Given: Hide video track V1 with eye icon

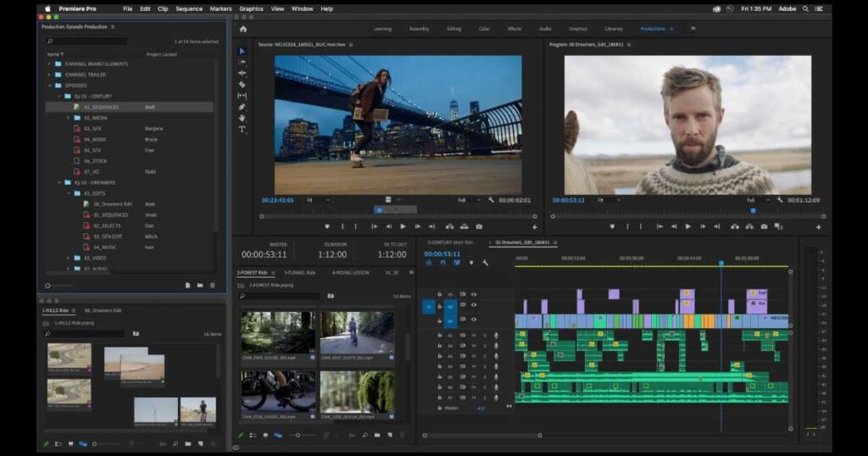Looking at the screenshot, I should [x=474, y=320].
